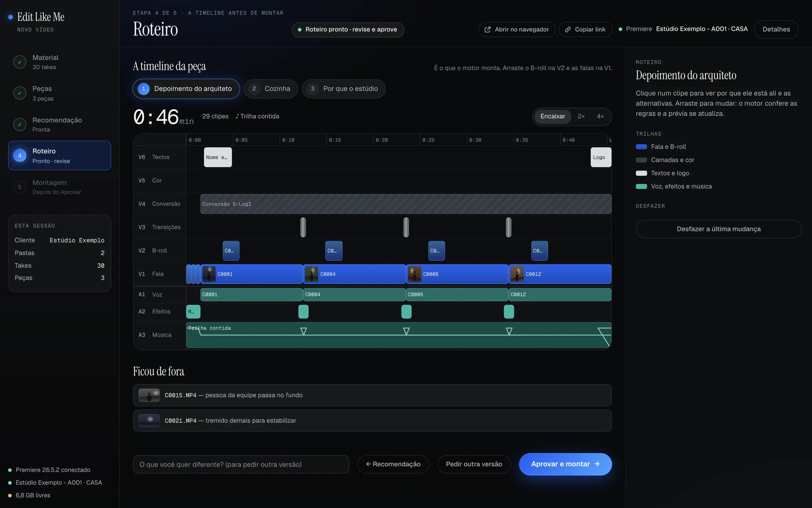The height and width of the screenshot is (508, 812).
Task: Select the Conversão S-Log3 layer on V4
Action: tap(406, 204)
